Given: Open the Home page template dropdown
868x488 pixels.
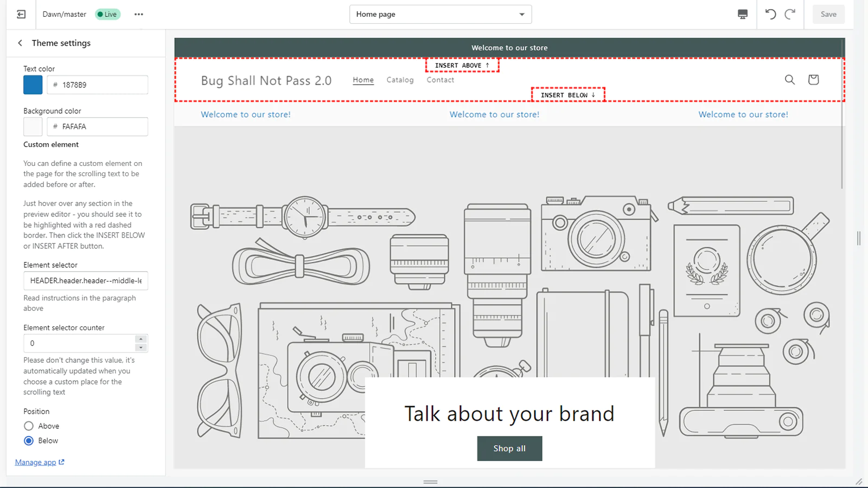Looking at the screenshot, I should [441, 14].
